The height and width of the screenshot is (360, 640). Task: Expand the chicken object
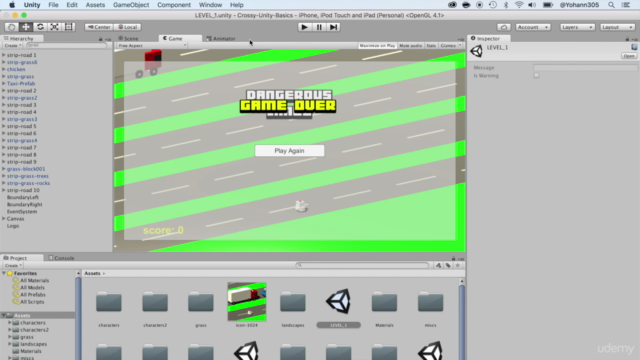pyautogui.click(x=4, y=69)
